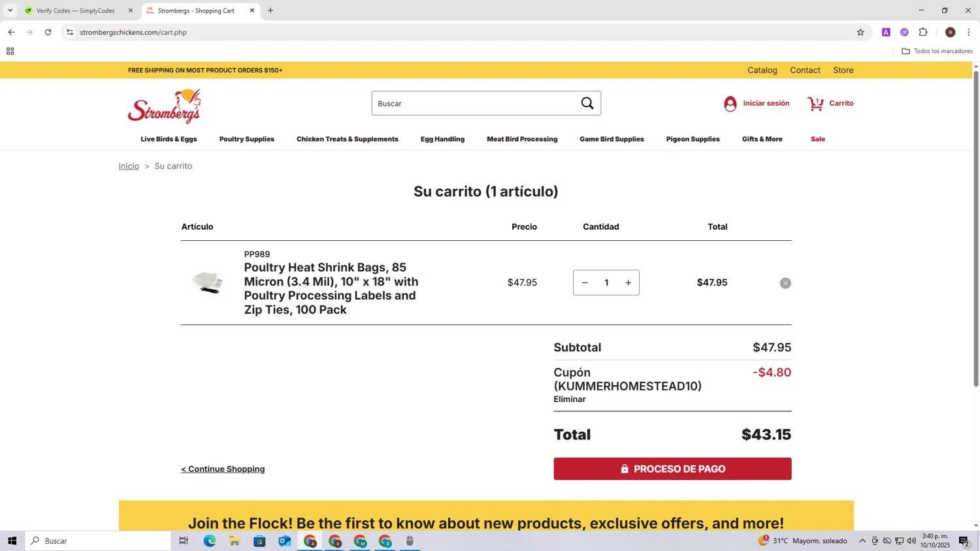The width and height of the screenshot is (980, 551).
Task: Switch to the Verify Codes SimplyCodes tab
Action: (76, 10)
